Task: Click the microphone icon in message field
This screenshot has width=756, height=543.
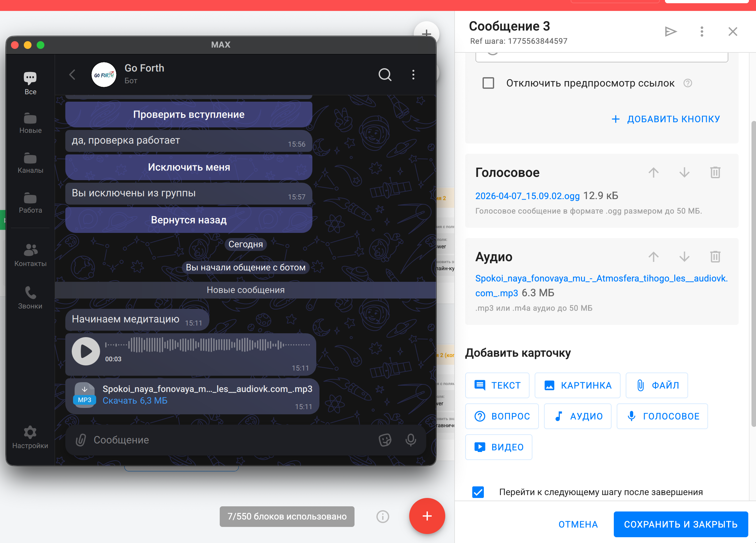Action: coord(410,440)
